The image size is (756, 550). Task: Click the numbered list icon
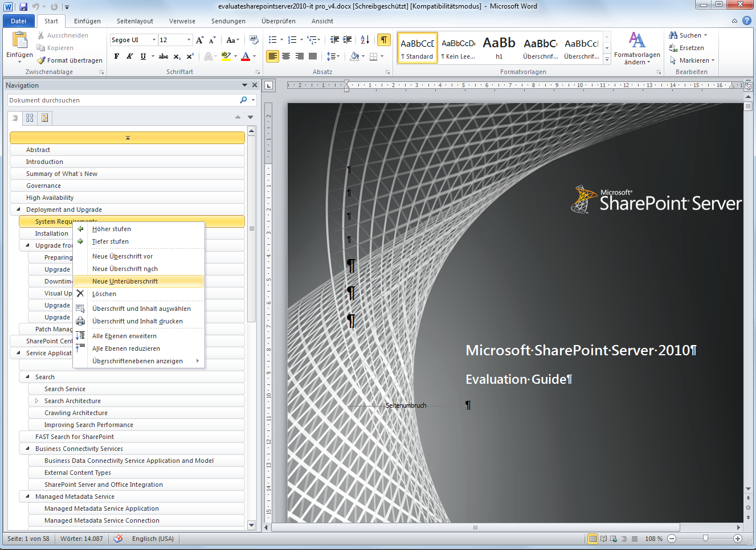coord(292,40)
